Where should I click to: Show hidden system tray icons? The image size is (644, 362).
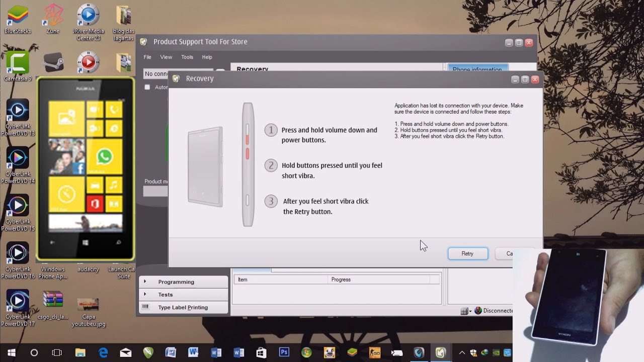point(461,352)
